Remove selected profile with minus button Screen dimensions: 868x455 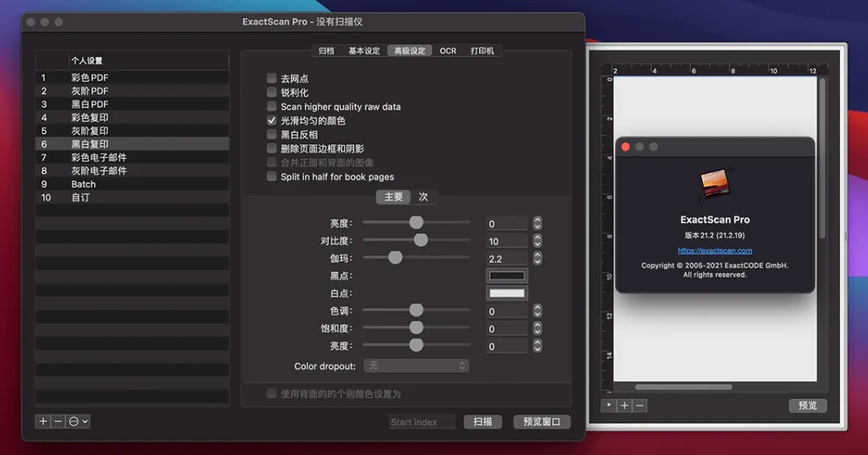tap(58, 421)
